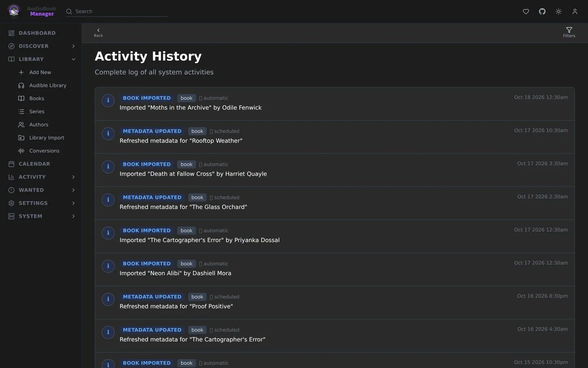Open Add New in Library menu
Screen dimensions: 588x368
[40, 72]
